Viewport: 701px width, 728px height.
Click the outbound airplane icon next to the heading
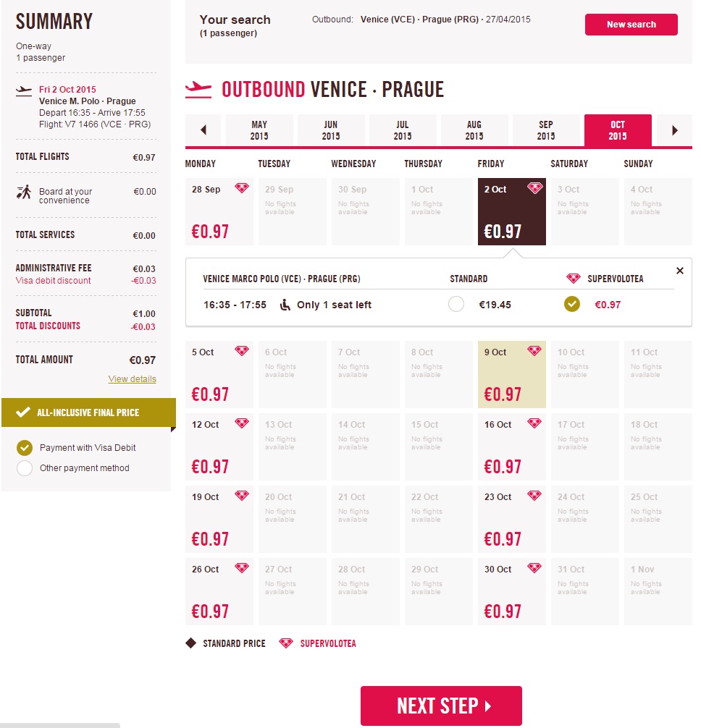click(x=198, y=89)
